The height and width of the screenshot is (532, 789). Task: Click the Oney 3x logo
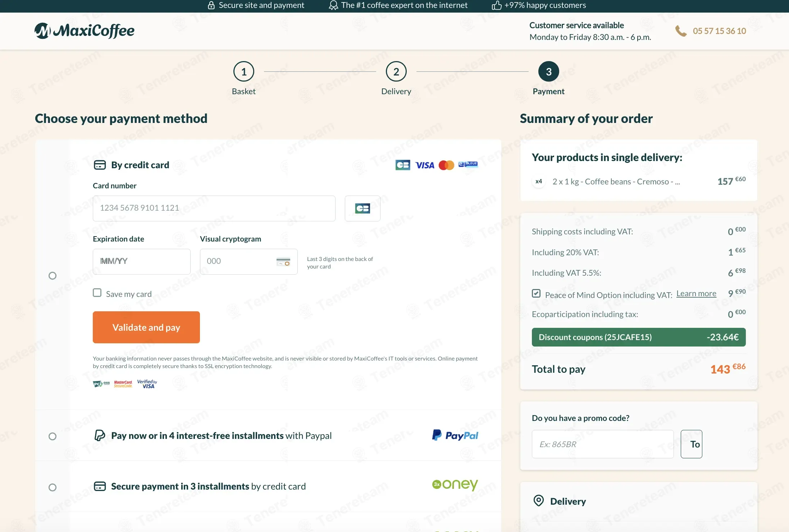pyautogui.click(x=455, y=485)
